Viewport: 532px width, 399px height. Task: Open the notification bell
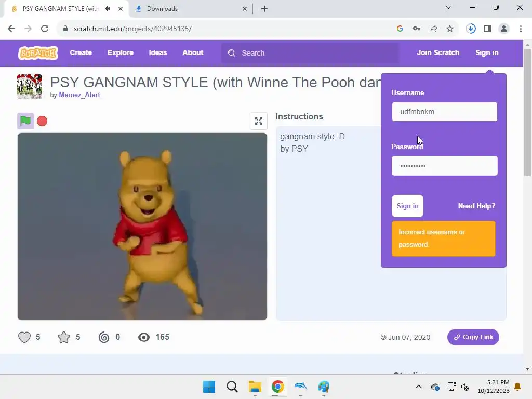coord(518,387)
